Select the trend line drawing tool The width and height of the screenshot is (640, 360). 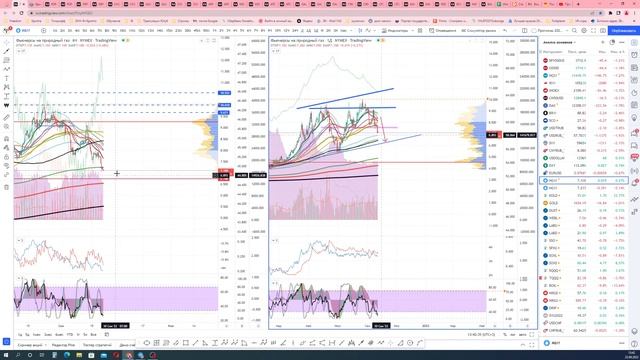[x=7, y=51]
